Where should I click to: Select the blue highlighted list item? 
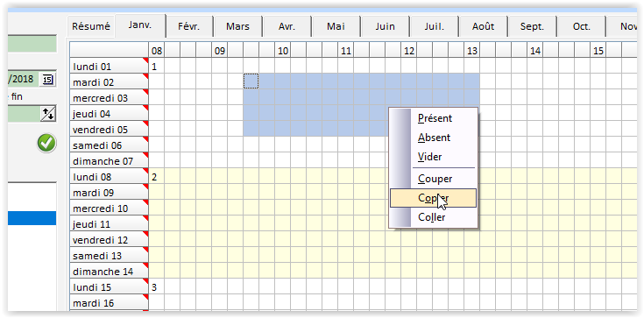(32, 218)
